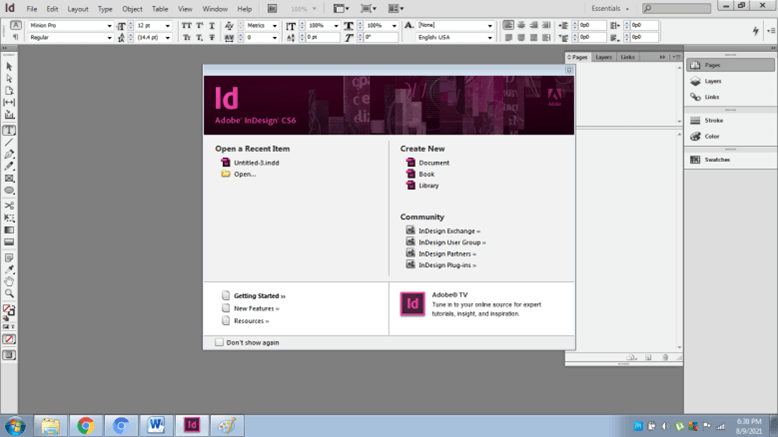The width and height of the screenshot is (778, 437).
Task: Click the Quick Apply lightning icon
Action: click(756, 31)
